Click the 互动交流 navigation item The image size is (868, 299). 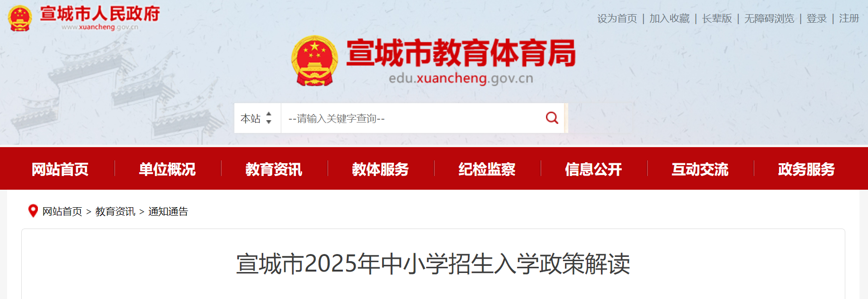point(700,169)
